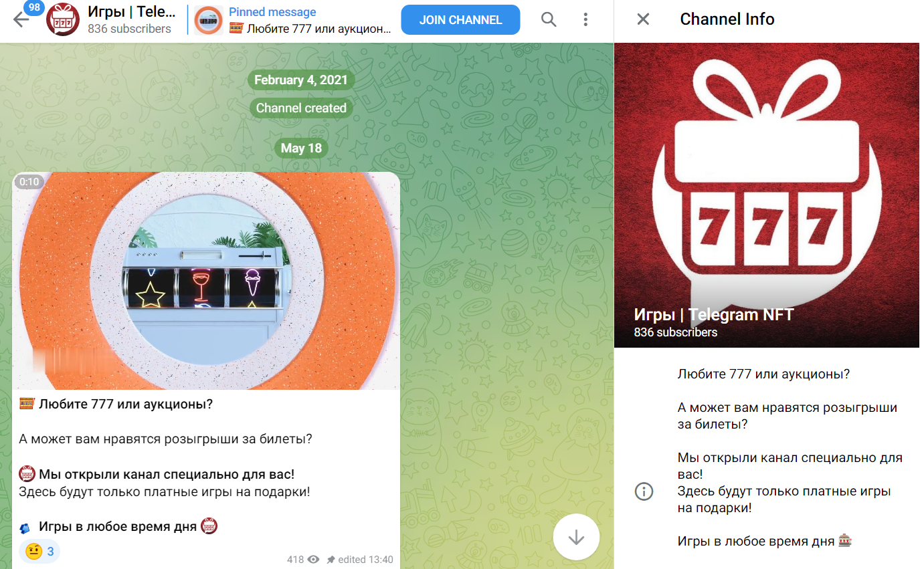Go back using the arrow with 98 badge

pos(21,19)
